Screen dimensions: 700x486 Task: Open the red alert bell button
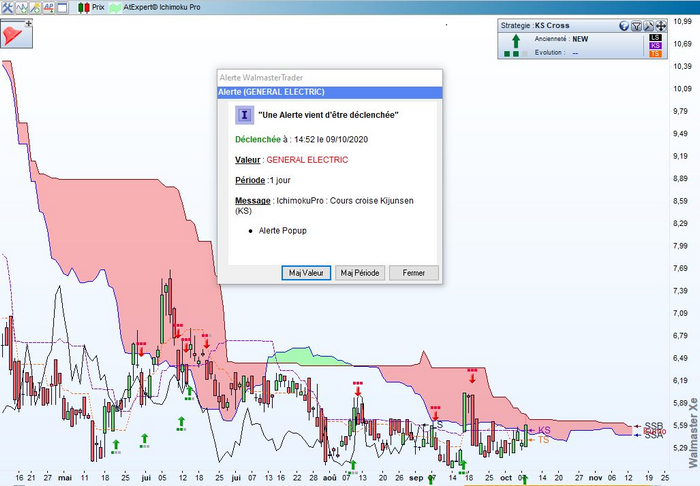point(16,34)
